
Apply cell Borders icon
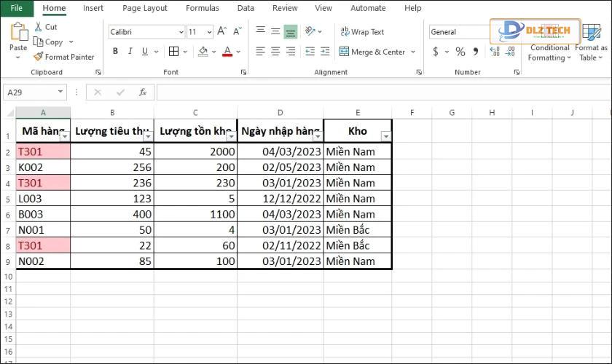click(x=173, y=51)
